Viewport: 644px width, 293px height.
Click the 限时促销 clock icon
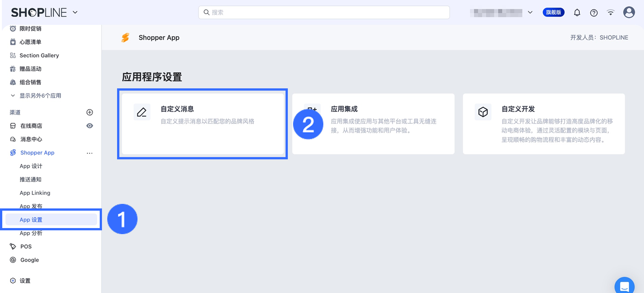(x=13, y=29)
